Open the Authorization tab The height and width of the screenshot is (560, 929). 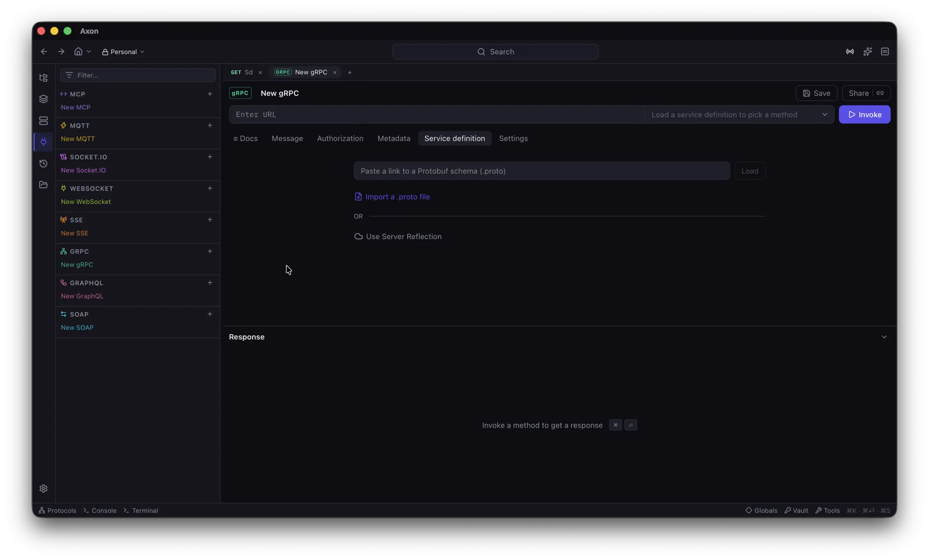[x=340, y=138]
